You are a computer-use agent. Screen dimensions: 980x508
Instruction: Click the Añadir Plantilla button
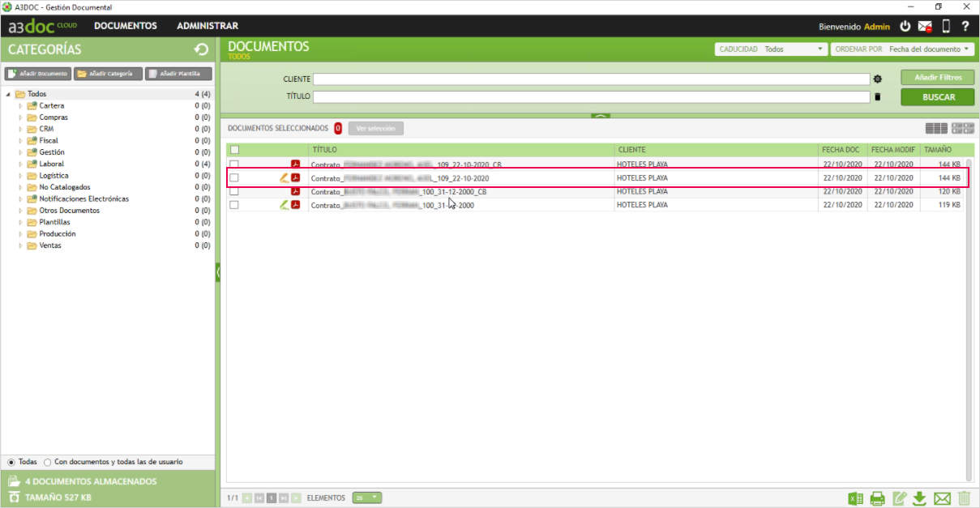178,74
